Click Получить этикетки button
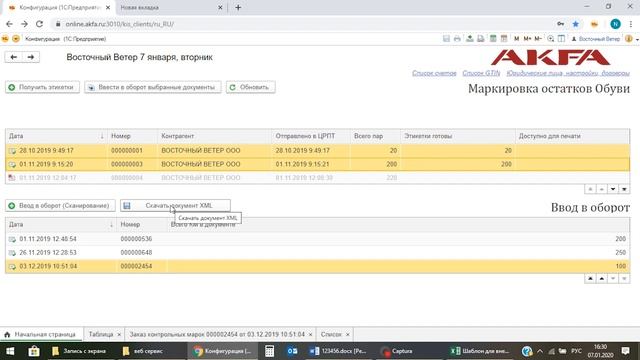 tap(42, 87)
